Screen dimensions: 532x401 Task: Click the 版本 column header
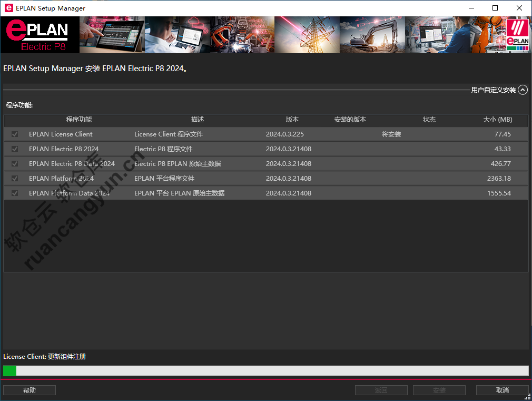pyautogui.click(x=292, y=120)
